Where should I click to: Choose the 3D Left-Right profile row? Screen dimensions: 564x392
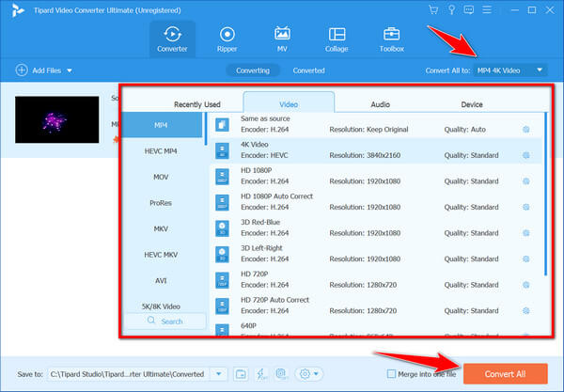click(376, 254)
